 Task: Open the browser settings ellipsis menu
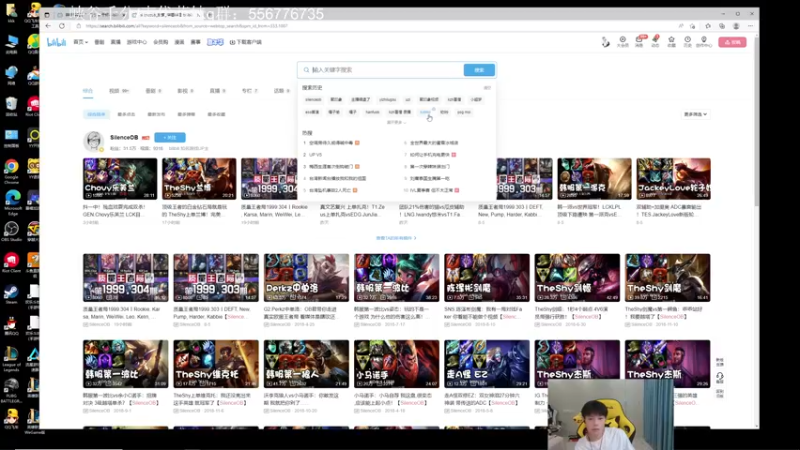tap(751, 26)
